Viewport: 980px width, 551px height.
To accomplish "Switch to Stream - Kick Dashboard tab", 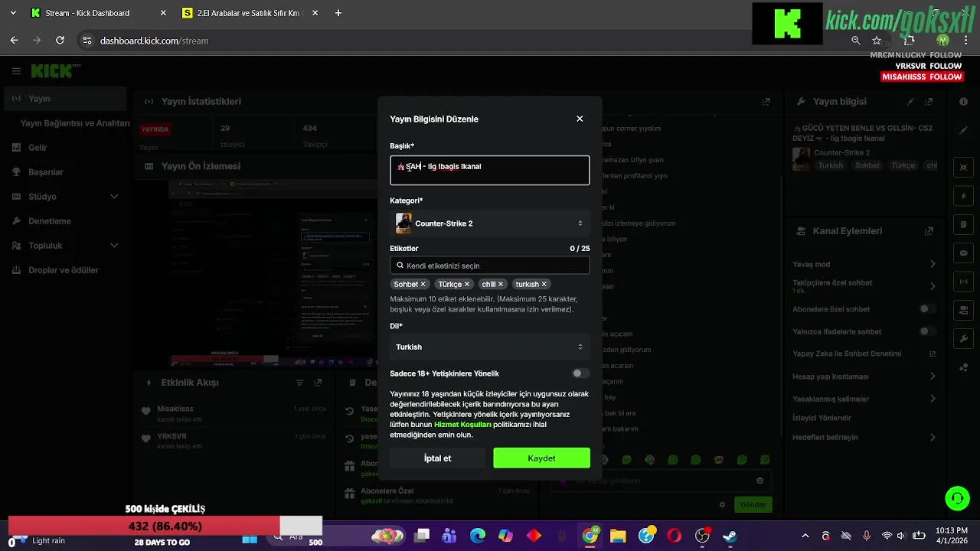I will click(x=97, y=13).
